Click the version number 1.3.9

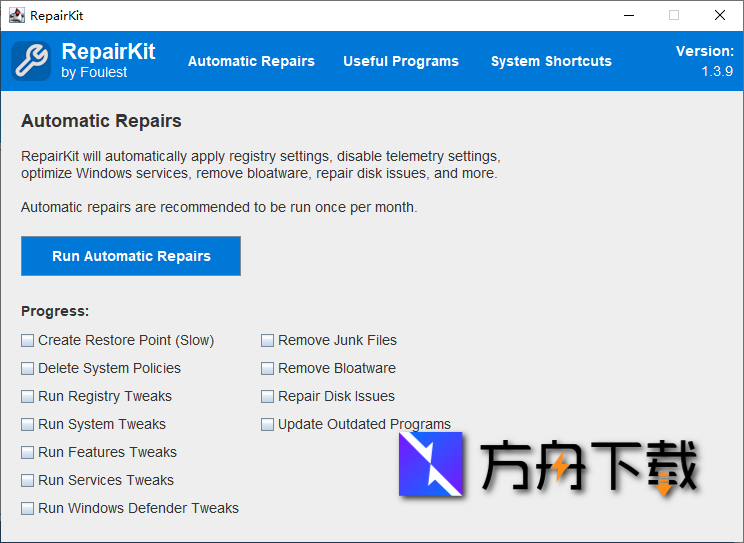[x=717, y=71]
